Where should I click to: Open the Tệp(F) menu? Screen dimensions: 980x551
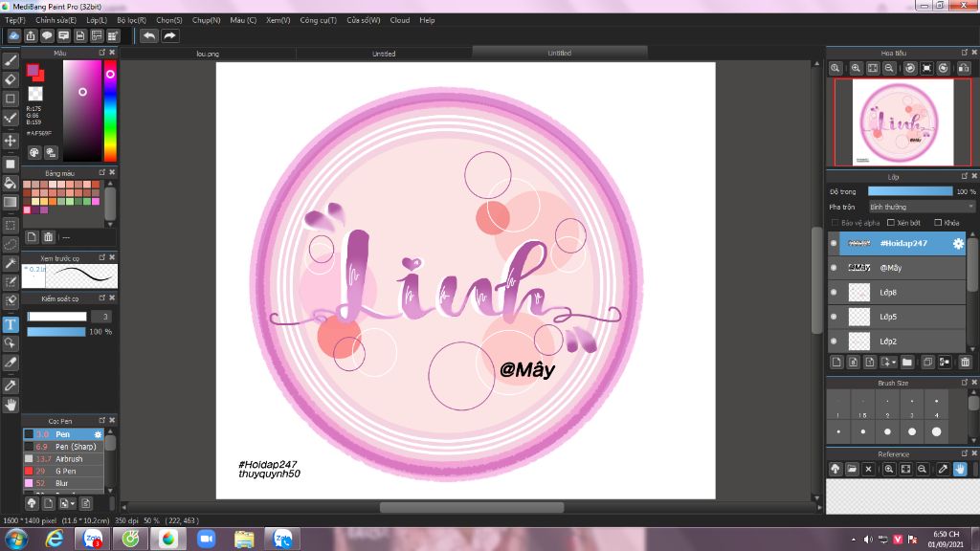[x=15, y=20]
